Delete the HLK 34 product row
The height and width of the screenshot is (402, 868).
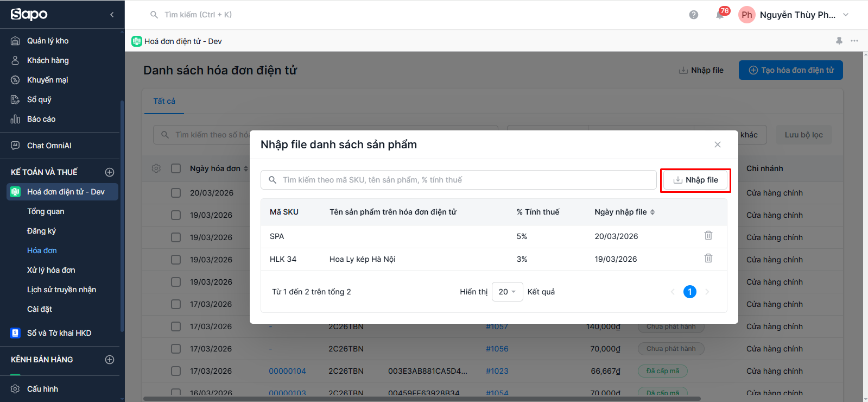[x=708, y=259]
